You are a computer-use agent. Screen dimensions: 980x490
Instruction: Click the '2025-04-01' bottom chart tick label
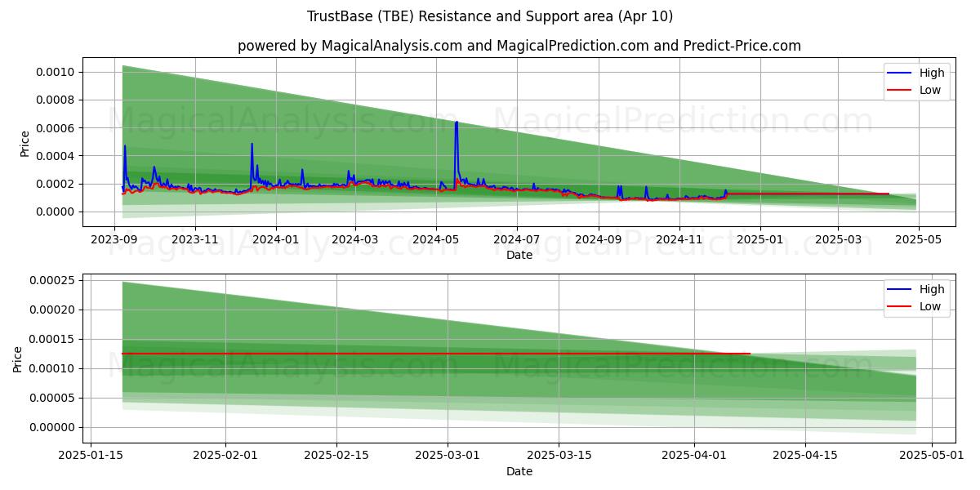coord(694,456)
